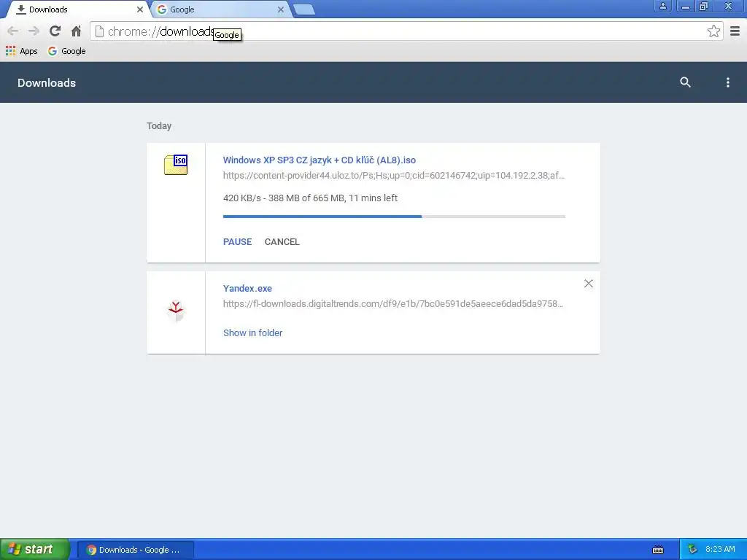This screenshot has width=747, height=560.
Task: Click the Downloads page title
Action: click(x=47, y=83)
